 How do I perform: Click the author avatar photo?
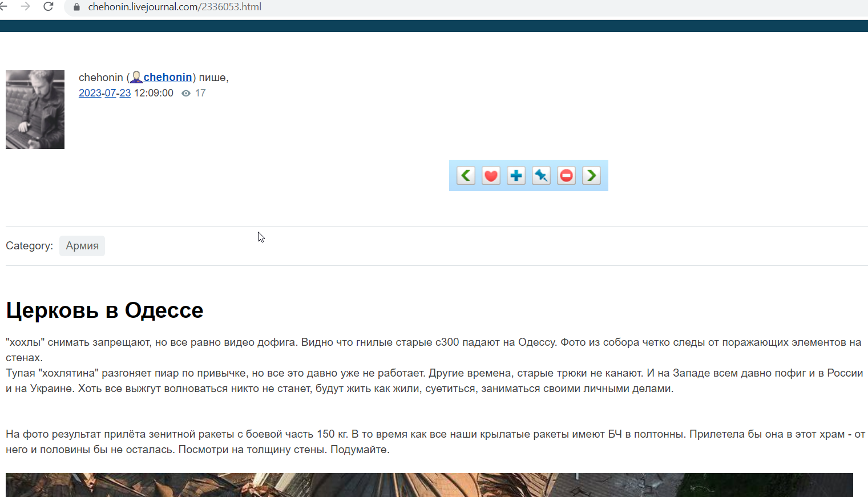pos(35,110)
